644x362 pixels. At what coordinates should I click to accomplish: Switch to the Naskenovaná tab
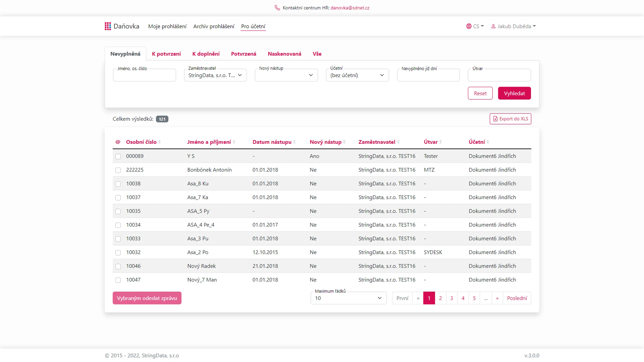click(284, 54)
